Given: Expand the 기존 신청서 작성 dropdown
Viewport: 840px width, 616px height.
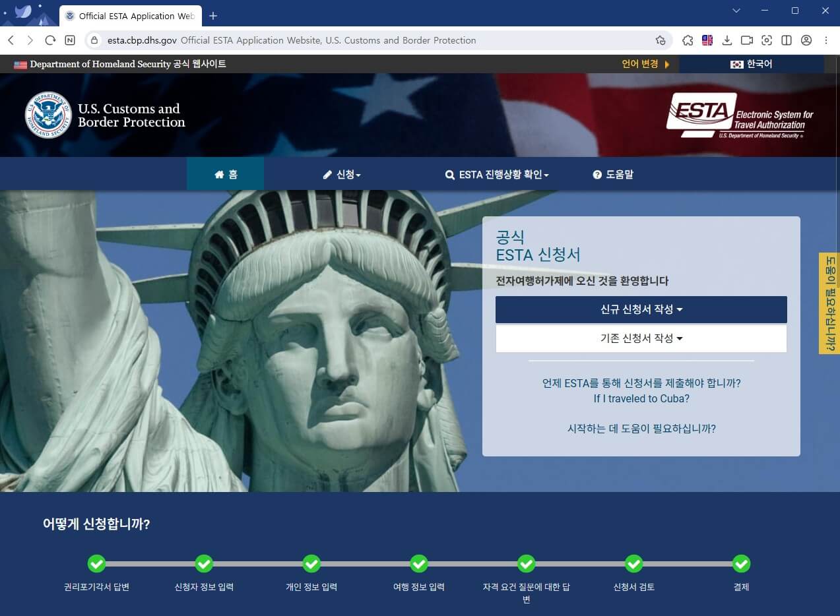Looking at the screenshot, I should [641, 338].
